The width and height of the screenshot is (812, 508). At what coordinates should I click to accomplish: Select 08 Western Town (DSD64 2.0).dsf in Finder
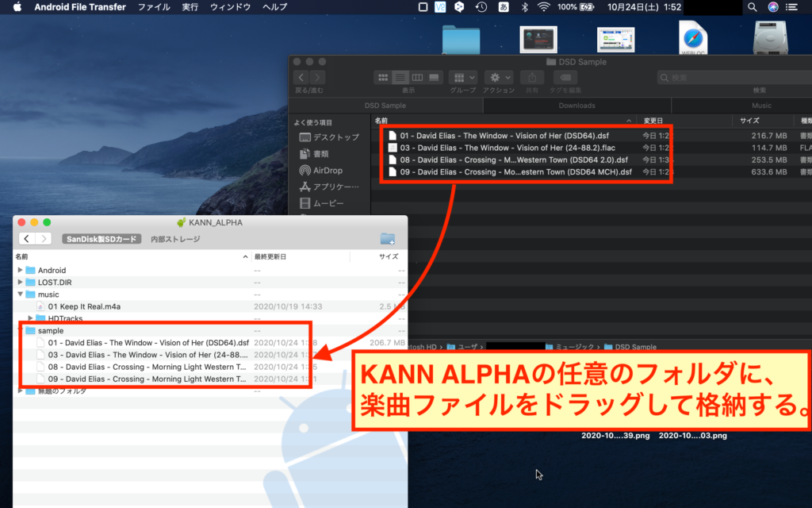tap(592, 160)
